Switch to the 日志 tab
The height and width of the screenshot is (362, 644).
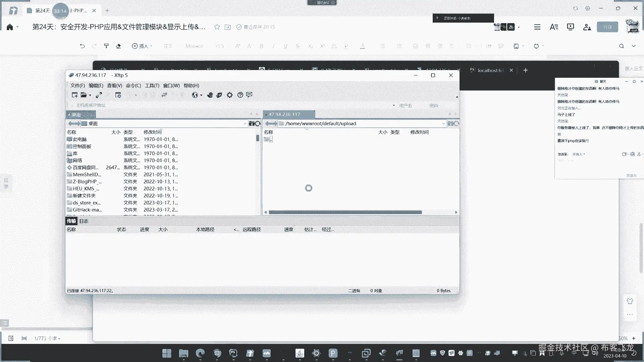coord(84,221)
